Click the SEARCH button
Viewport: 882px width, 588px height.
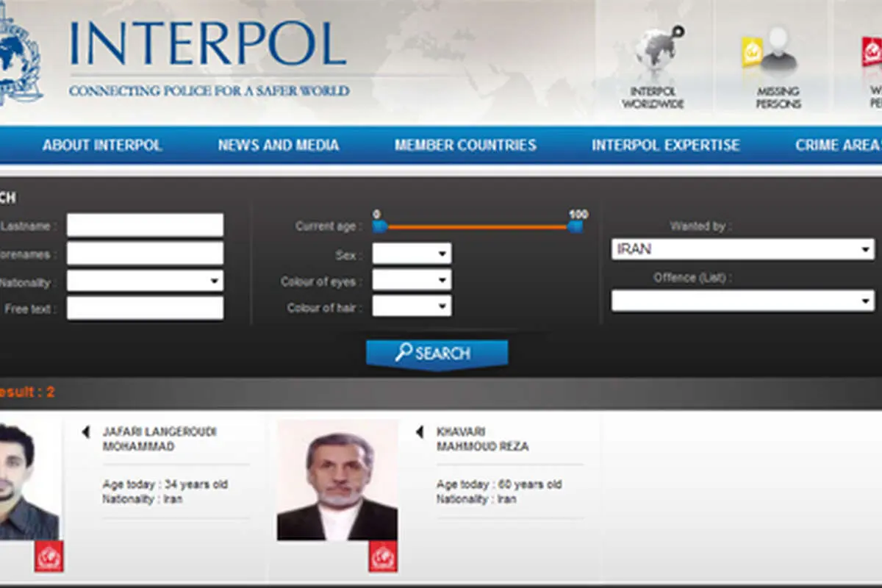(437, 354)
